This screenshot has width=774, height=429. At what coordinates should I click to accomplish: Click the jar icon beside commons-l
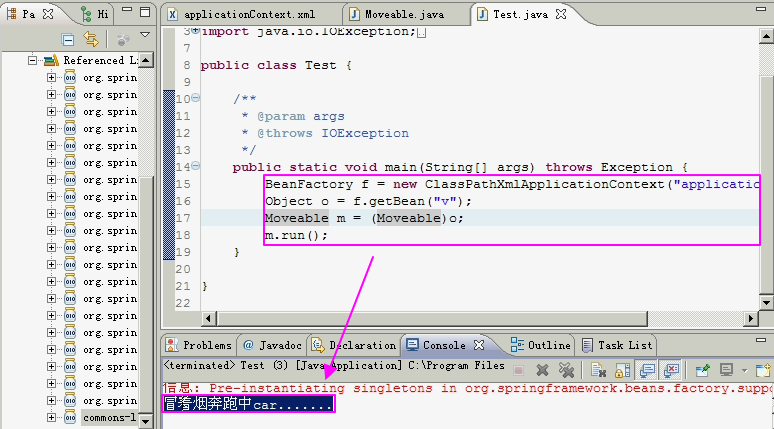[70, 418]
